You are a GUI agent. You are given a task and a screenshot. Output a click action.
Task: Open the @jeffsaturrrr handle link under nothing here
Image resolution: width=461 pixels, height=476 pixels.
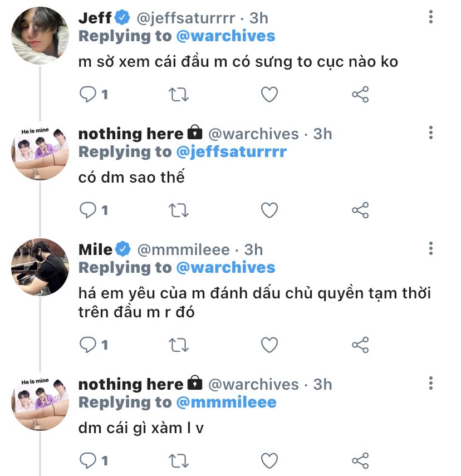pyautogui.click(x=231, y=152)
